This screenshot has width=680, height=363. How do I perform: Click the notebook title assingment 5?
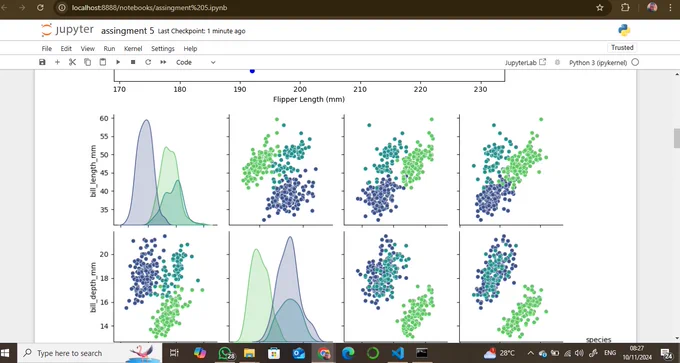[x=128, y=31]
